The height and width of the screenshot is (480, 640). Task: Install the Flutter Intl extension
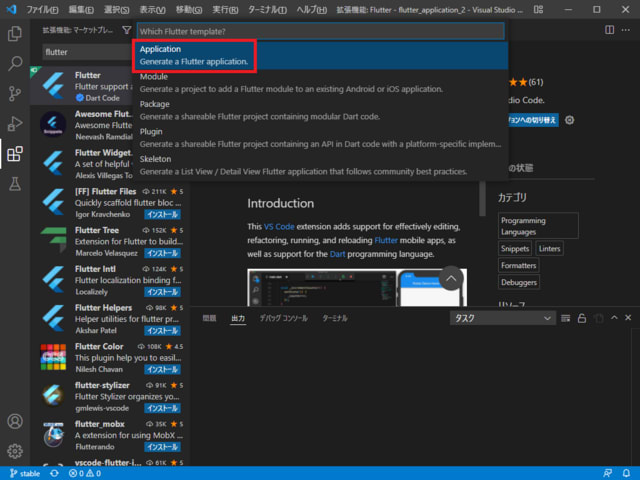point(163,283)
